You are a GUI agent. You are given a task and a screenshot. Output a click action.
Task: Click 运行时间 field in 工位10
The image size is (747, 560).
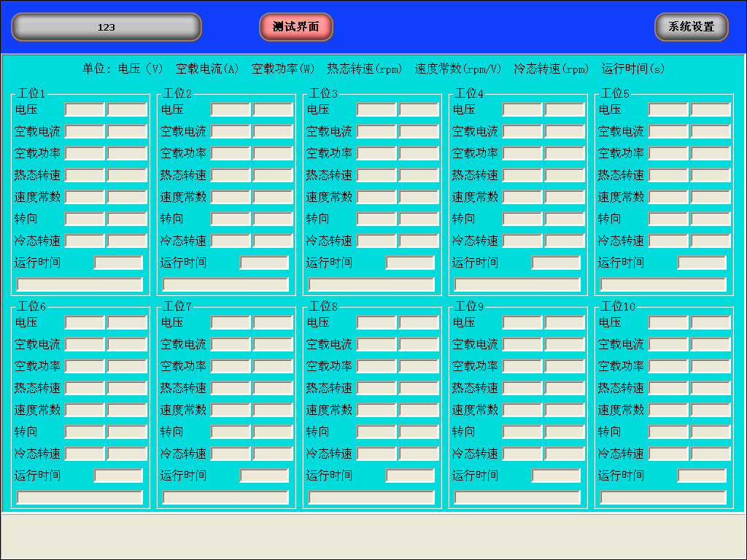(701, 475)
